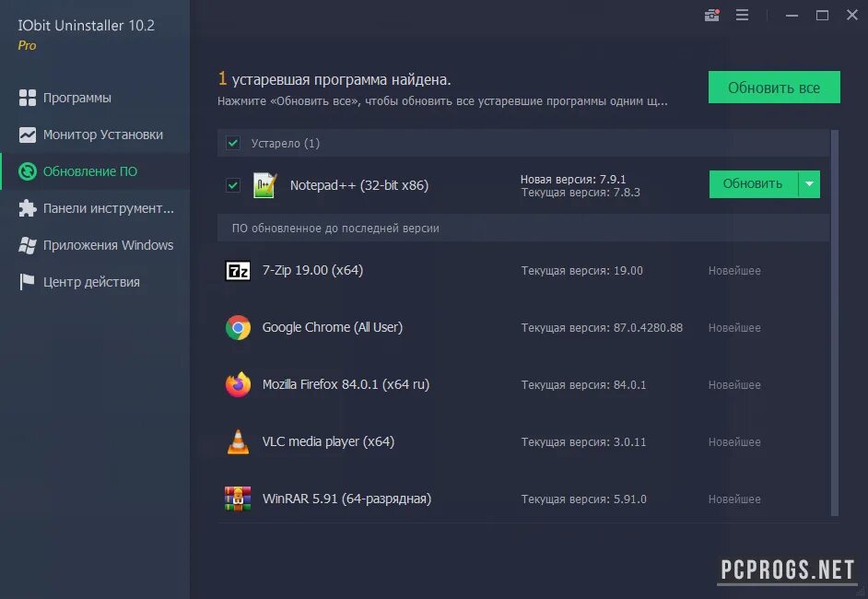Click Текущая версия: 87.0.4280.88 text
Viewport: 868px width, 599px height.
pos(602,328)
